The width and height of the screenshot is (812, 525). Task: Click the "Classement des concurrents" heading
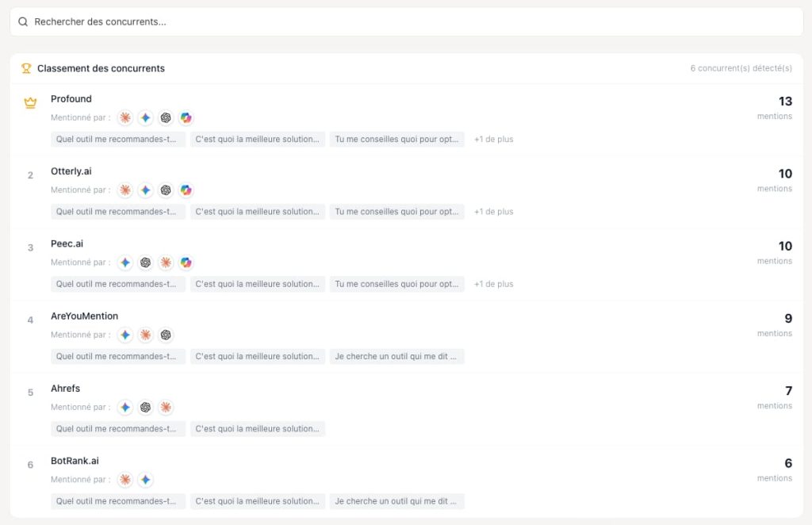click(101, 68)
